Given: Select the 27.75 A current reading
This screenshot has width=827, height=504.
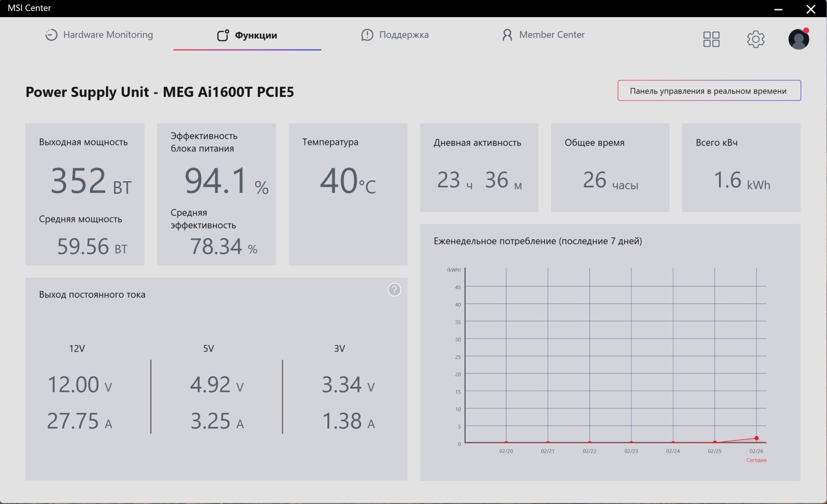Looking at the screenshot, I should (x=79, y=421).
